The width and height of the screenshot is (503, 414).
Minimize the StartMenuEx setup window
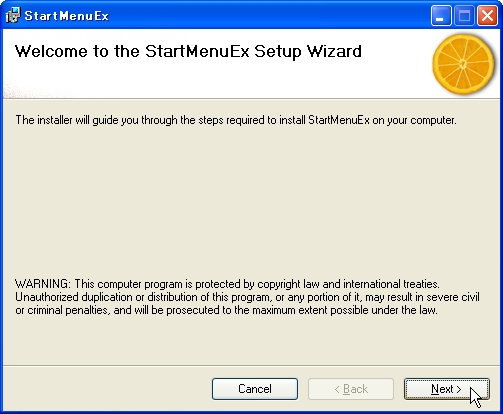(x=441, y=15)
